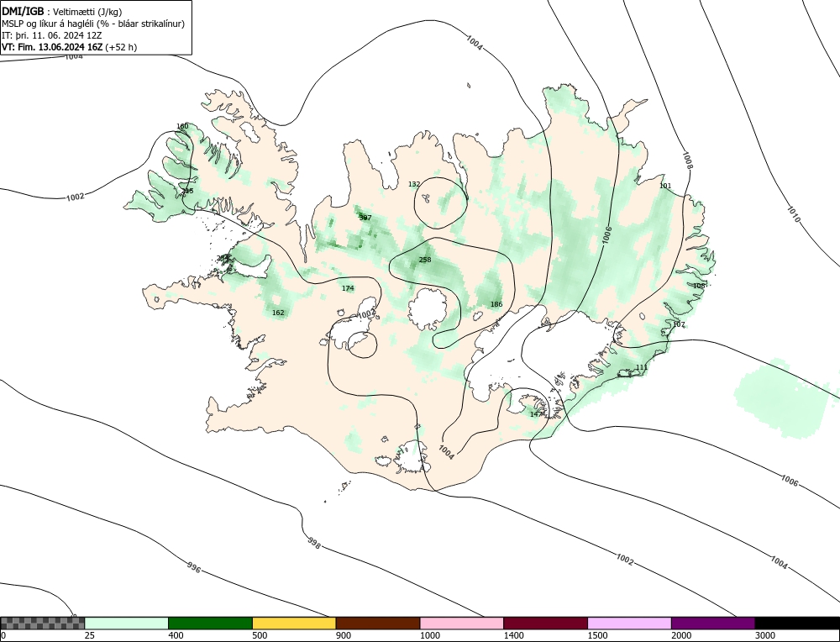
Task: Click the 'DMI/IGB : Veltimætti (J/kg)' title
Action: [x=62, y=12]
